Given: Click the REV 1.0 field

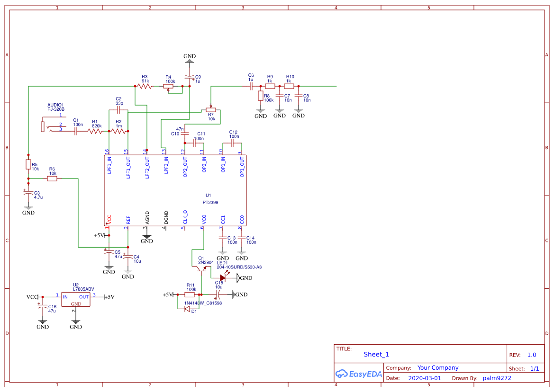Looking at the screenshot, I should coord(532,354).
